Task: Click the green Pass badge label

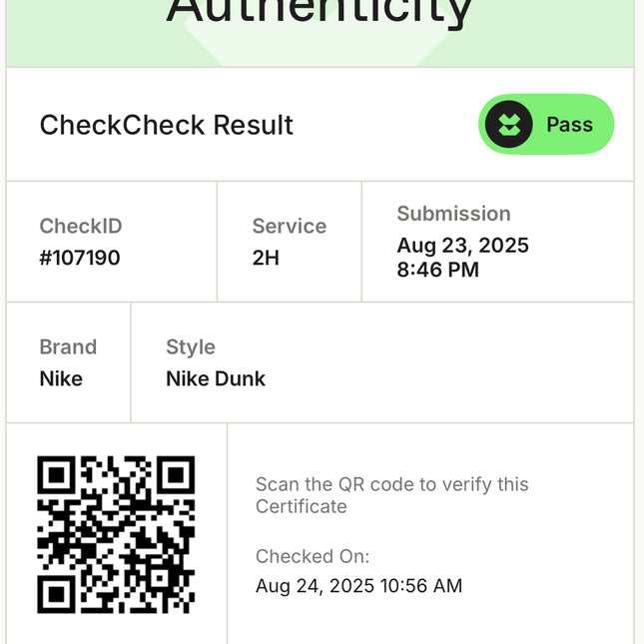Action: 569,125
